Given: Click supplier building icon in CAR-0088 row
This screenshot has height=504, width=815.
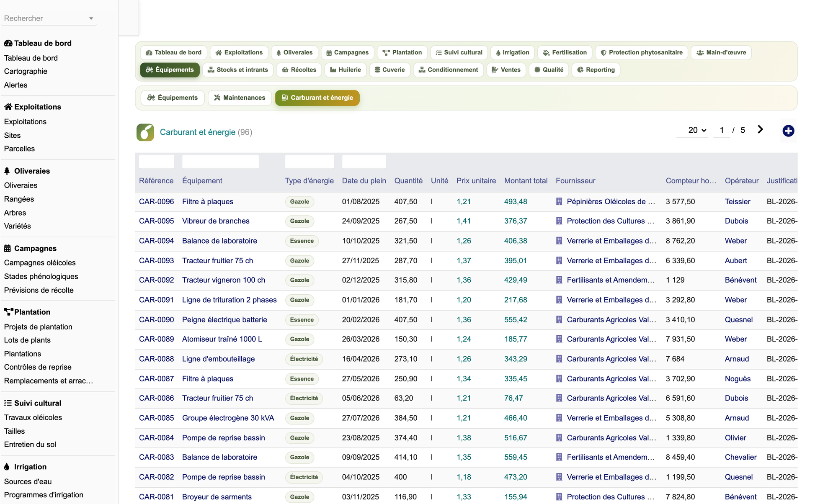Looking at the screenshot, I should (559, 359).
